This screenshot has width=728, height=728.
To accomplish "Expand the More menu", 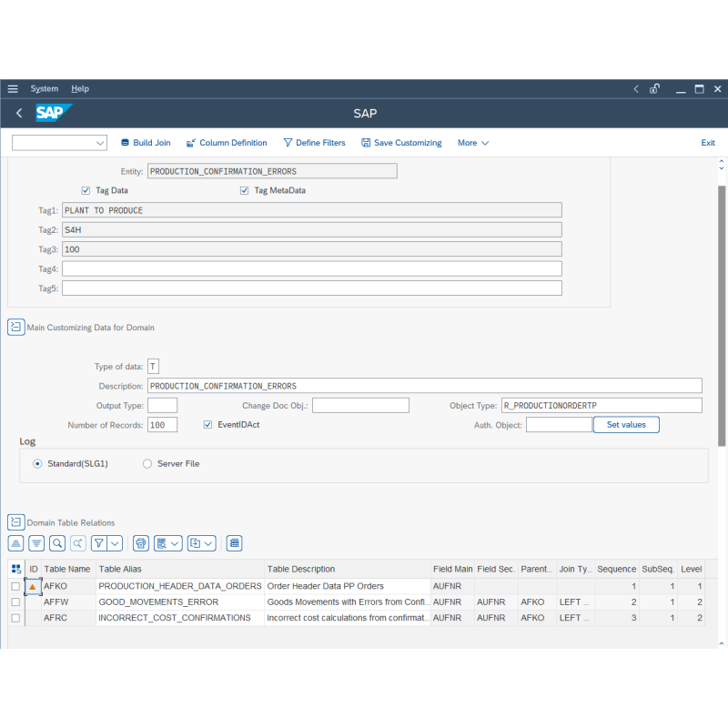I will coord(473,143).
